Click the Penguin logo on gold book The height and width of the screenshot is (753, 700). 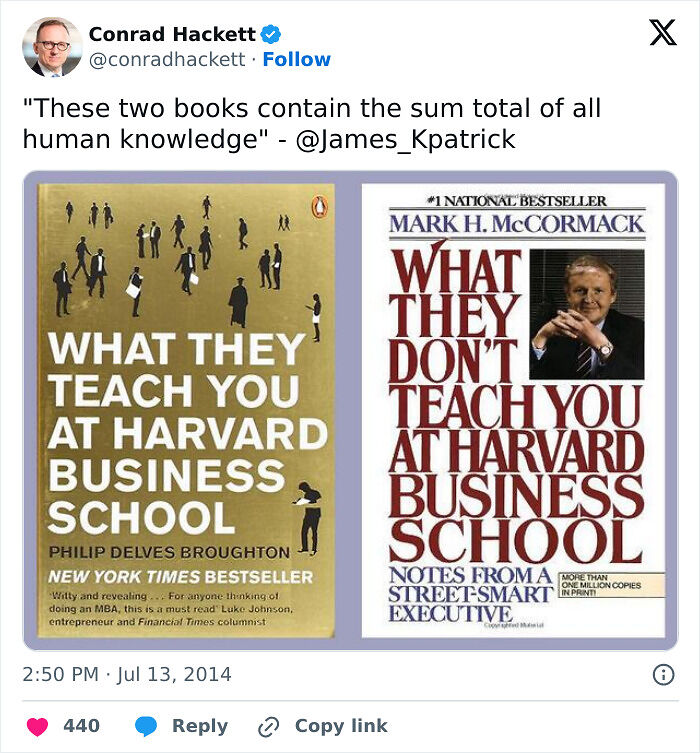[x=318, y=204]
